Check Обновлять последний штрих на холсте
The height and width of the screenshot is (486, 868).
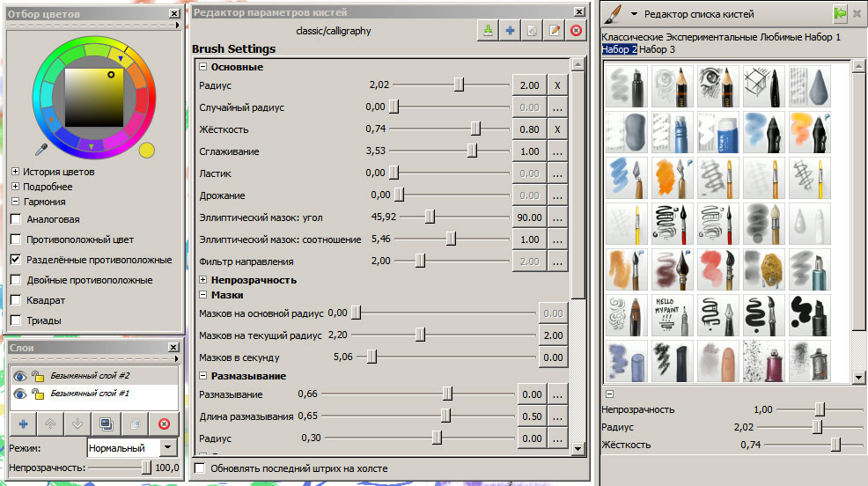tap(199, 468)
